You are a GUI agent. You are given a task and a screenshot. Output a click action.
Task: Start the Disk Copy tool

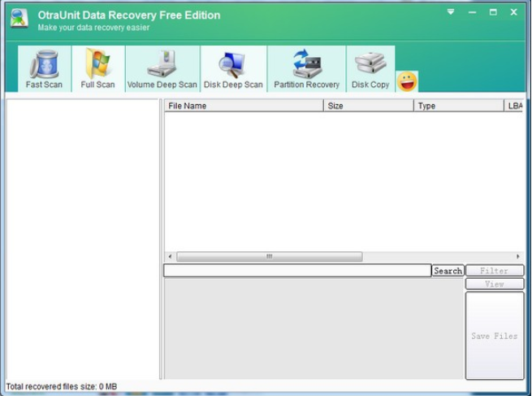(x=370, y=69)
